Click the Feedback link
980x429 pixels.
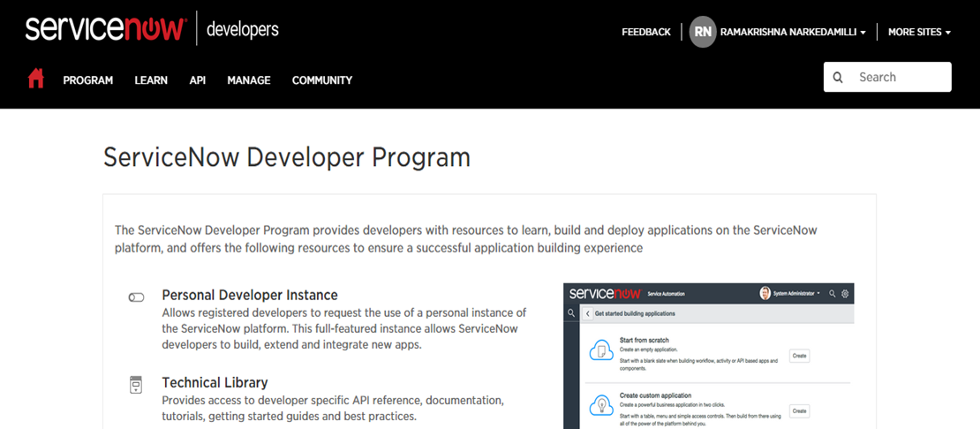tap(646, 32)
